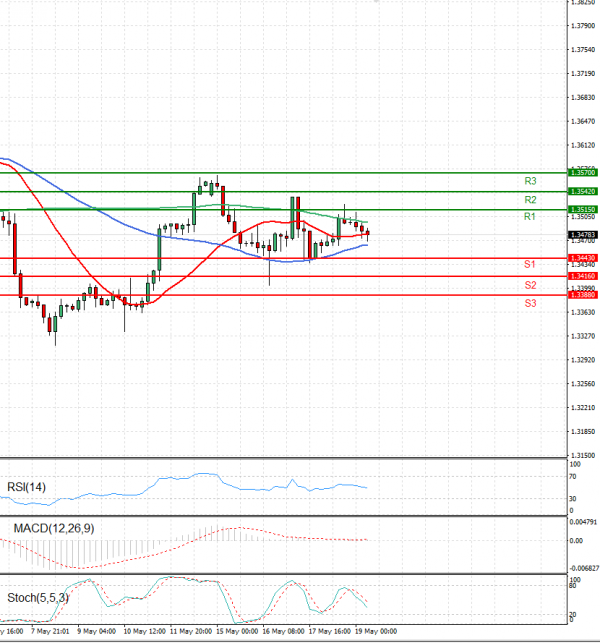The width and height of the screenshot is (600, 643).
Task: Click the 1.31850 price axis value
Action: point(583,431)
